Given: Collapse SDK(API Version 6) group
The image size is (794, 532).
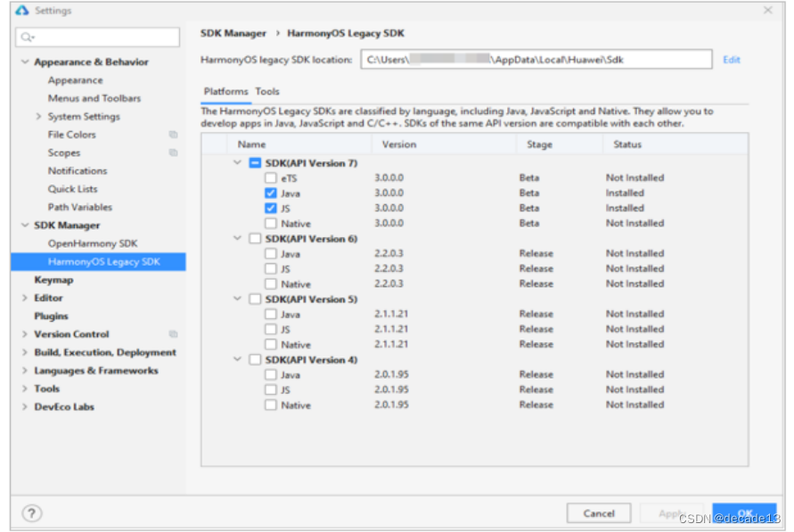Looking at the screenshot, I should pos(237,238).
